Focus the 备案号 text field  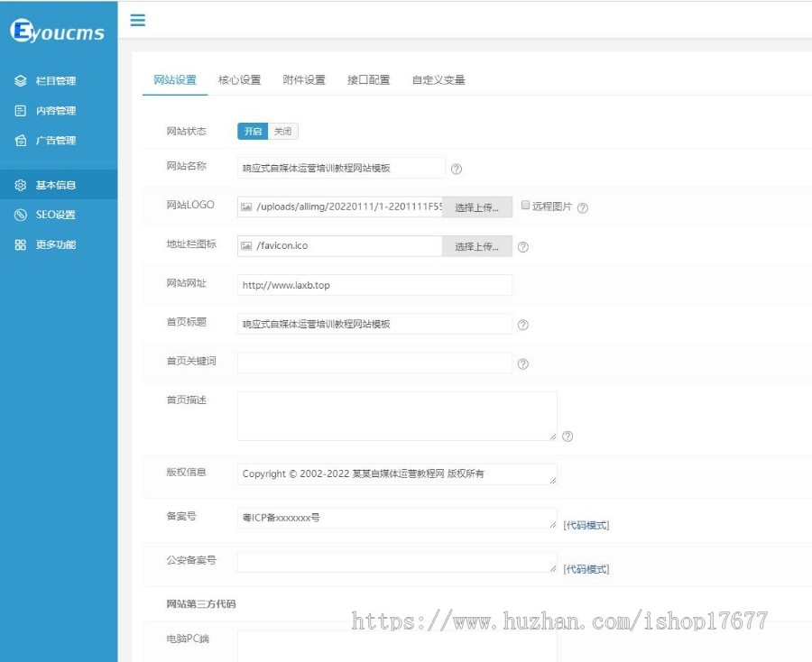click(397, 518)
